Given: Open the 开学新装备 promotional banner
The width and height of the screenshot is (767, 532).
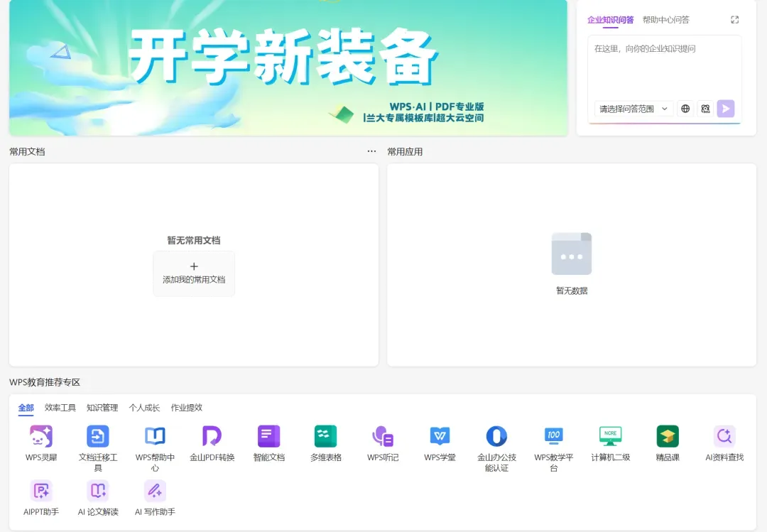Looking at the screenshot, I should pos(288,67).
